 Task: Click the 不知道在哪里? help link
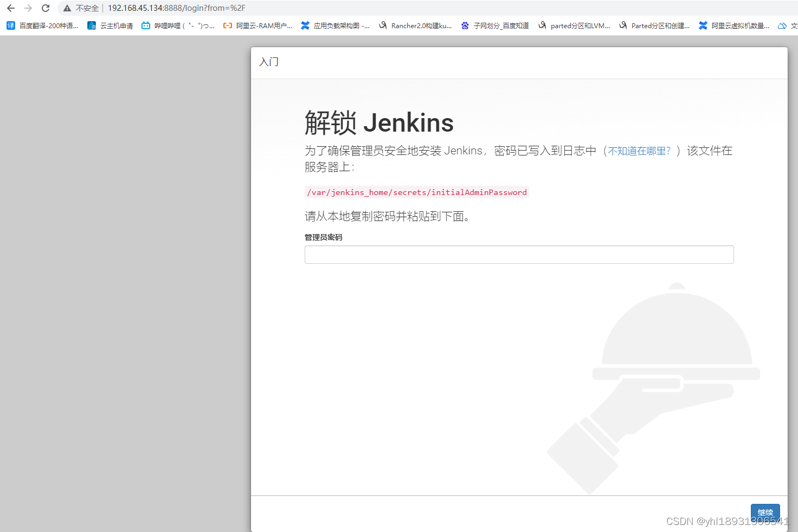pyautogui.click(x=639, y=151)
